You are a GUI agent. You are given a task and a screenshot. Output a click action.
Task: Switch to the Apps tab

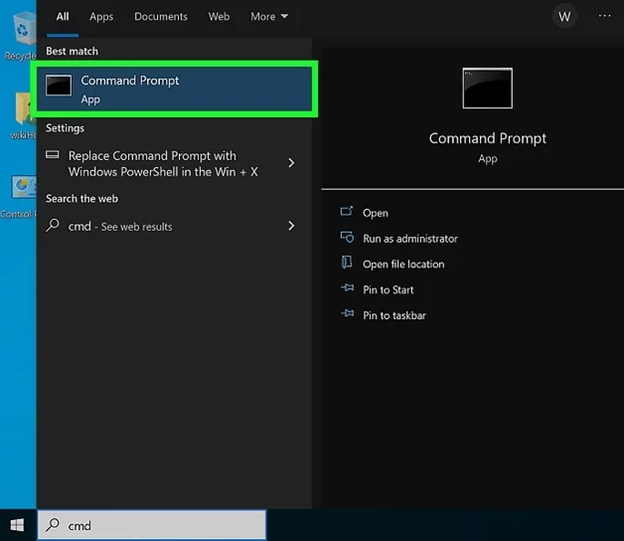coord(101,17)
